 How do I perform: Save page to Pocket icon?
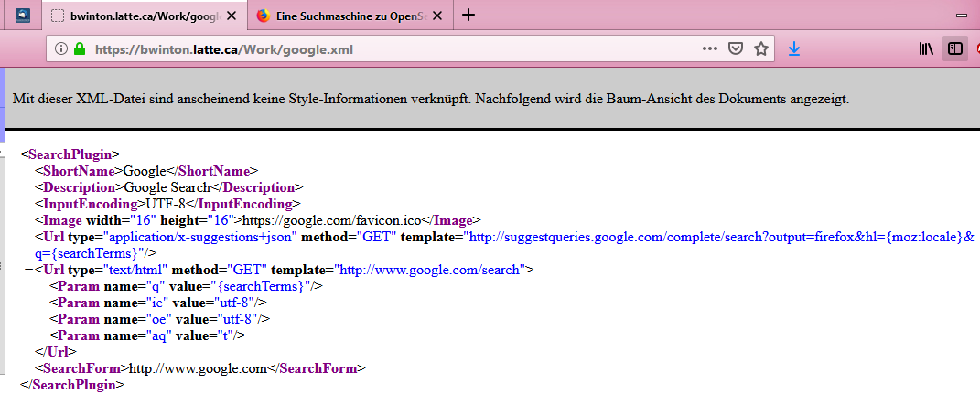737,48
